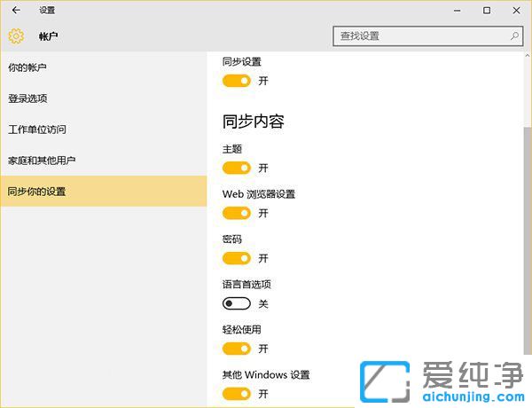
Task: Maximize the Settings window
Action: [x=487, y=11]
